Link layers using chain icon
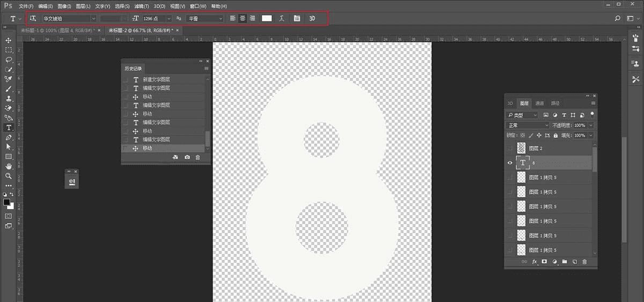644x302 pixels. [524, 262]
